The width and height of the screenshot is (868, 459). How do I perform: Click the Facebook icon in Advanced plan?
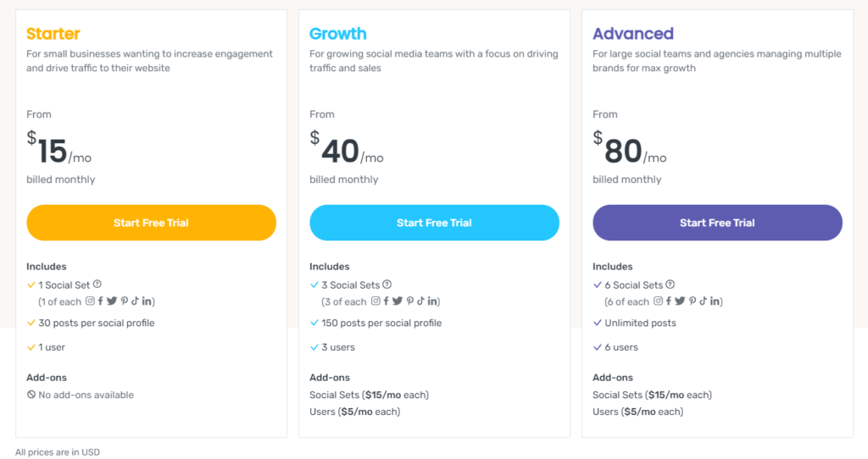coord(669,301)
